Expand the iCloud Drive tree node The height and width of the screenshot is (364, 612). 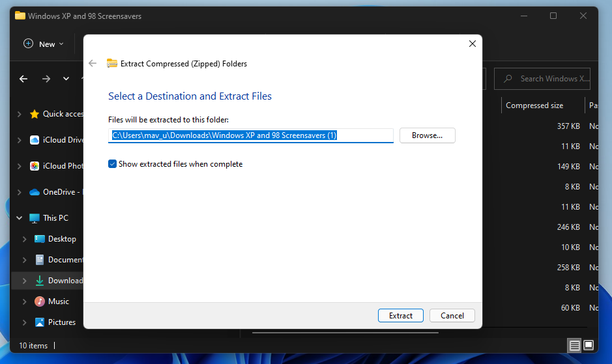19,140
